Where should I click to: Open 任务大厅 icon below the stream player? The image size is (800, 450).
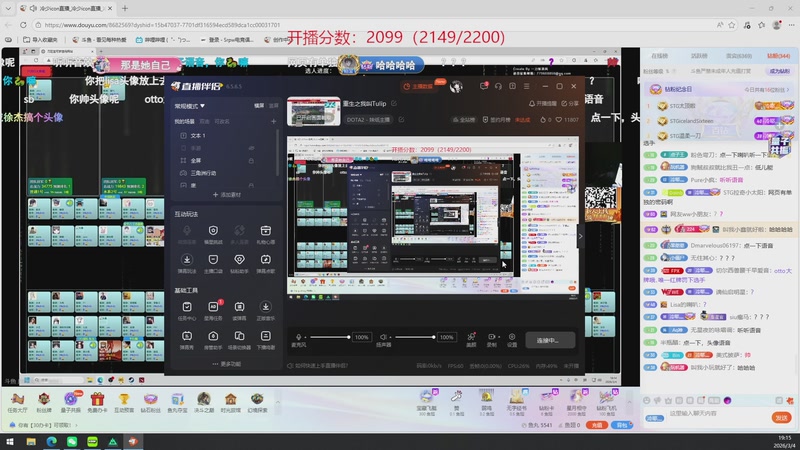click(17, 402)
